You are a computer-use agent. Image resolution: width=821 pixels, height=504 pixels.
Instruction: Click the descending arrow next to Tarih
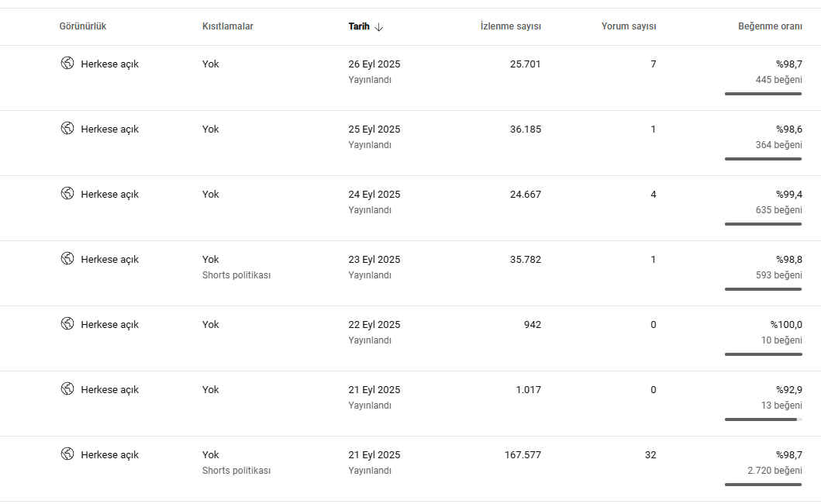click(x=379, y=26)
